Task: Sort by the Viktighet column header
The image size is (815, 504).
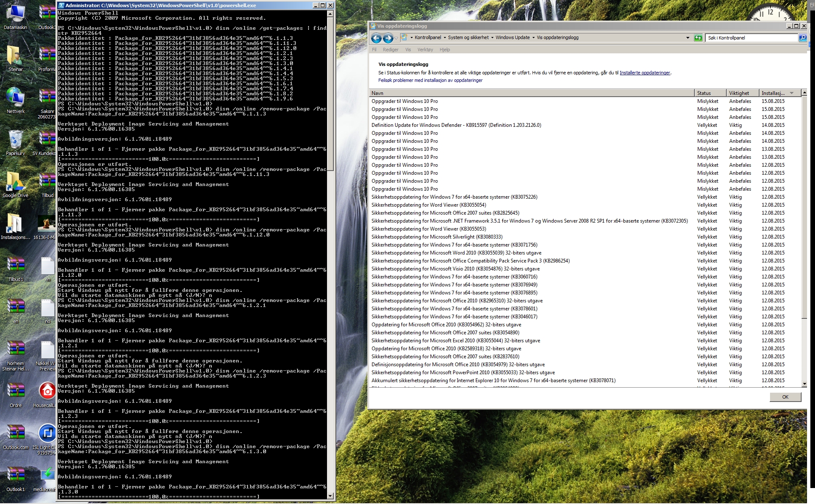Action: click(743, 93)
